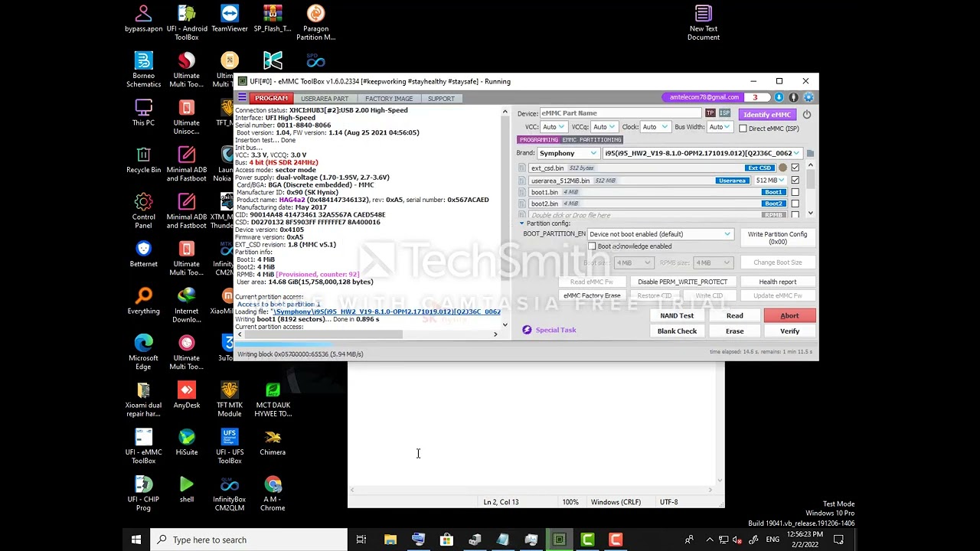Uncheck the userarea_512MiB.bin row checkbox
The image size is (980, 551).
coord(795,181)
